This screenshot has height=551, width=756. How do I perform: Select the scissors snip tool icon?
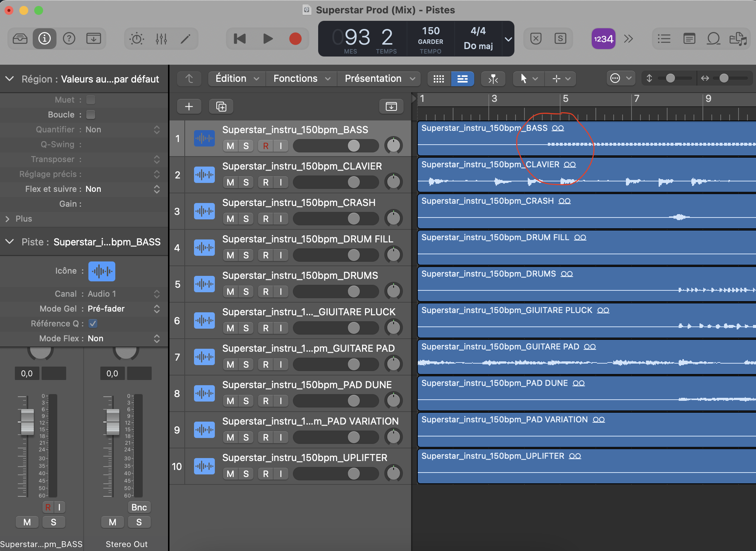tap(493, 78)
